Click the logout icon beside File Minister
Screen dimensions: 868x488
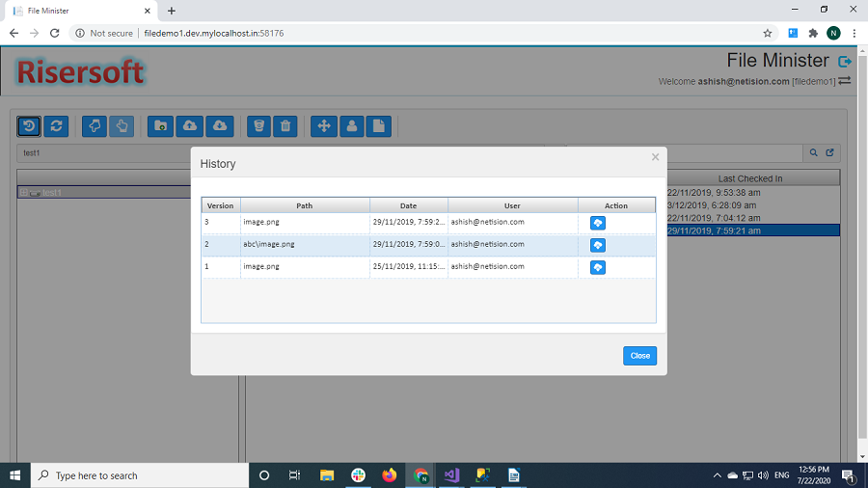845,62
